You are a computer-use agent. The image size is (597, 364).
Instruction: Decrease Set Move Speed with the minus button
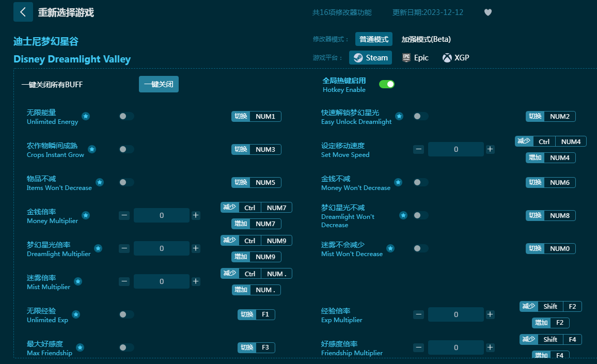(418, 149)
